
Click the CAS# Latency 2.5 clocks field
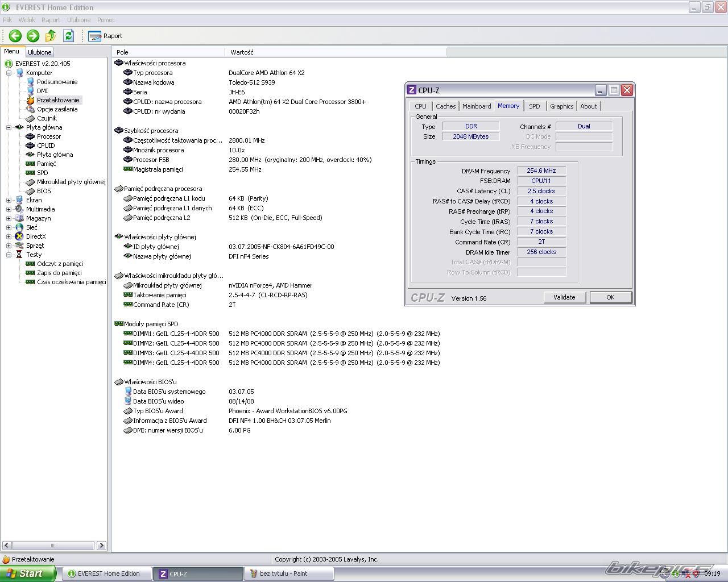[541, 191]
